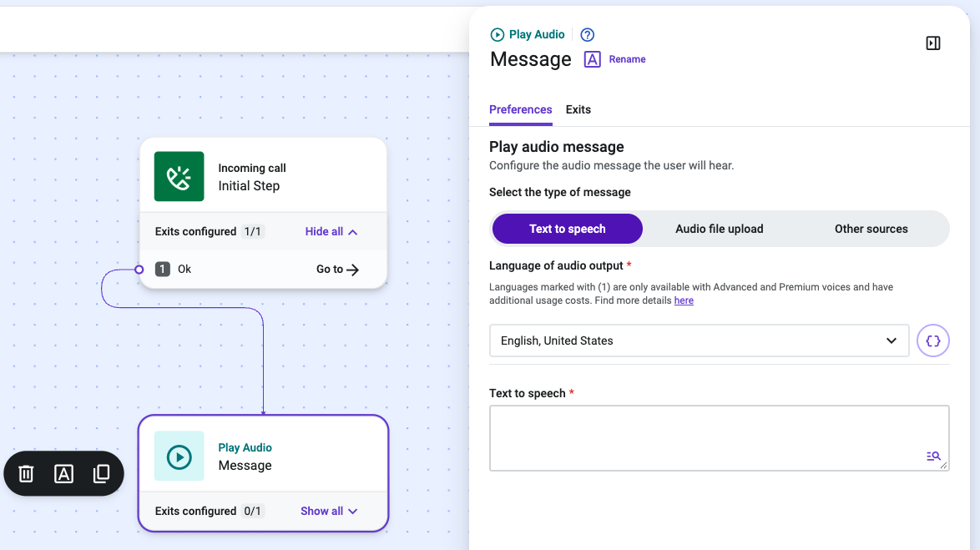
Task: Click the duplicate step icon in floating toolbar
Action: [x=101, y=474]
